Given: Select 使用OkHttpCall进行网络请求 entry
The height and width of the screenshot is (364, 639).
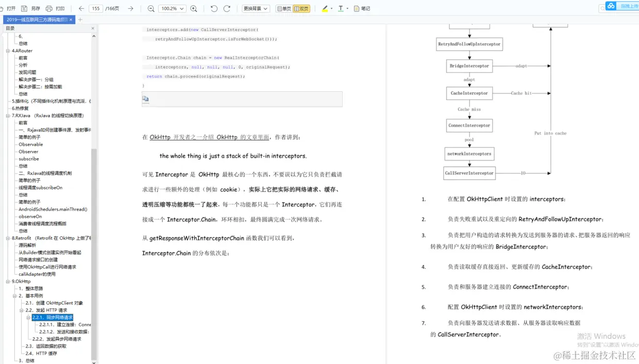Looking at the screenshot, I should coord(47,267).
